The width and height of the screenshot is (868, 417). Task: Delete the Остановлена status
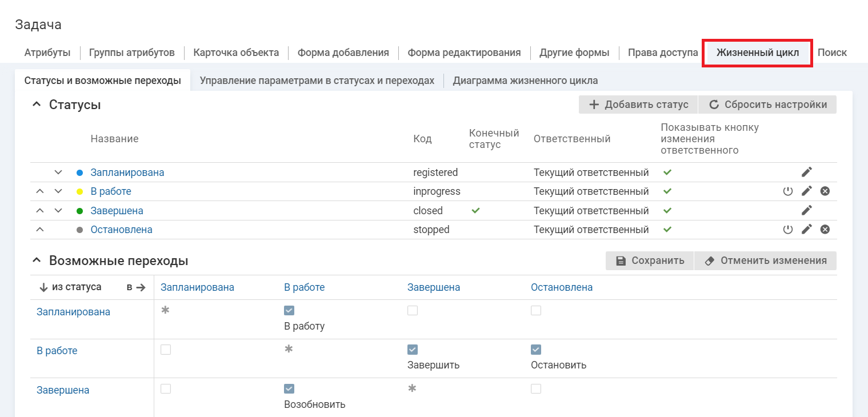click(x=825, y=230)
